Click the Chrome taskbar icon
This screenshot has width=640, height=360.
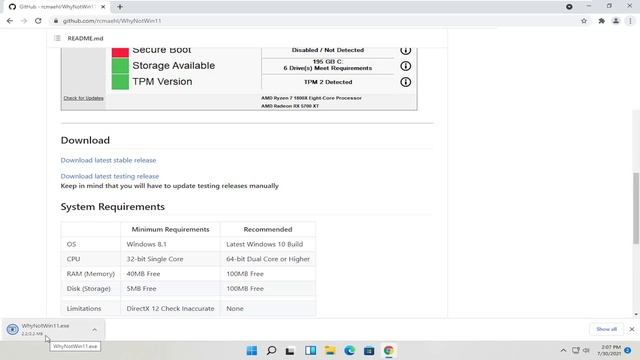(x=389, y=351)
